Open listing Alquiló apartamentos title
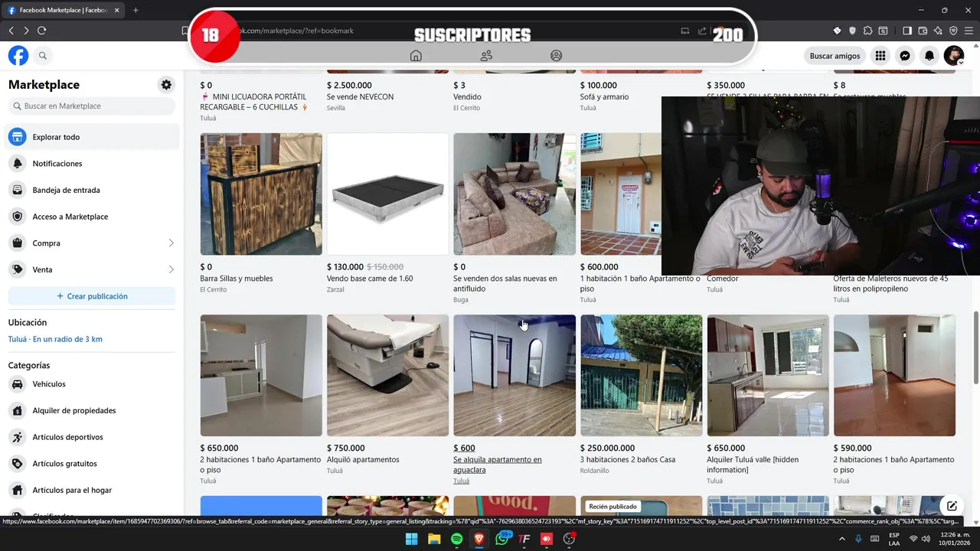980x551 pixels. pyautogui.click(x=363, y=460)
